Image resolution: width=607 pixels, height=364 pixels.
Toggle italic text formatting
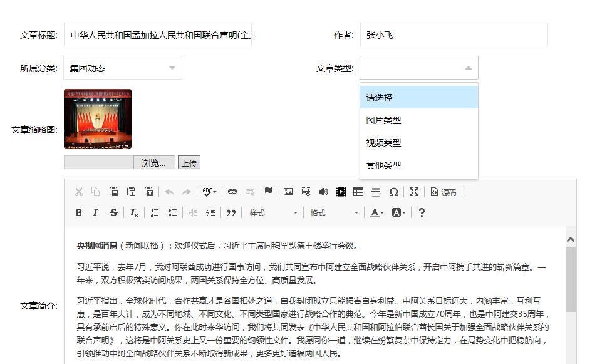tap(95, 213)
